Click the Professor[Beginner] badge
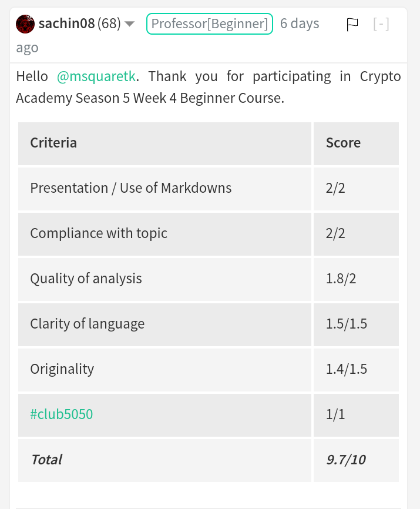This screenshot has height=509, width=420. 209,24
